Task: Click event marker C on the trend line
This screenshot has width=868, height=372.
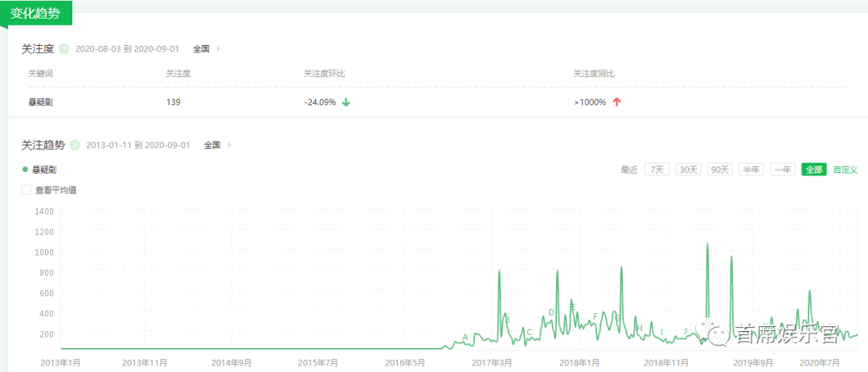Action: coord(530,332)
